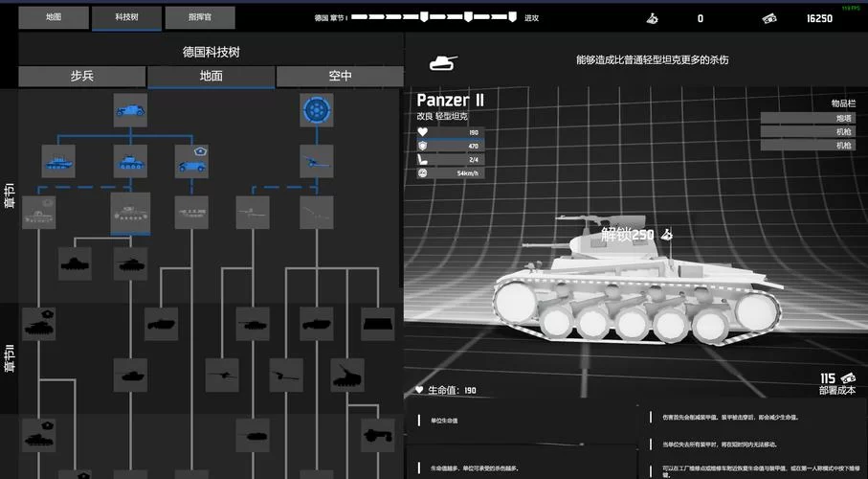The image size is (868, 479).
Task: Click the 单位生命值 info line
Action: 444,421
